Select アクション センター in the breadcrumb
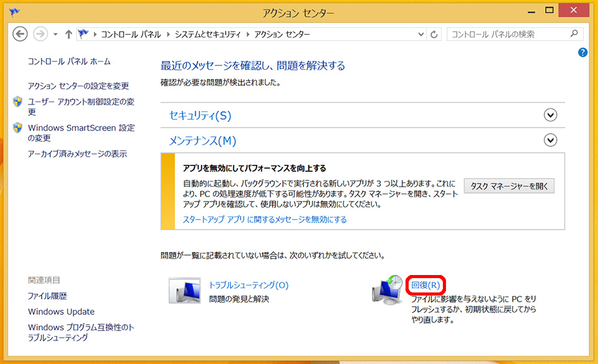 click(282, 35)
